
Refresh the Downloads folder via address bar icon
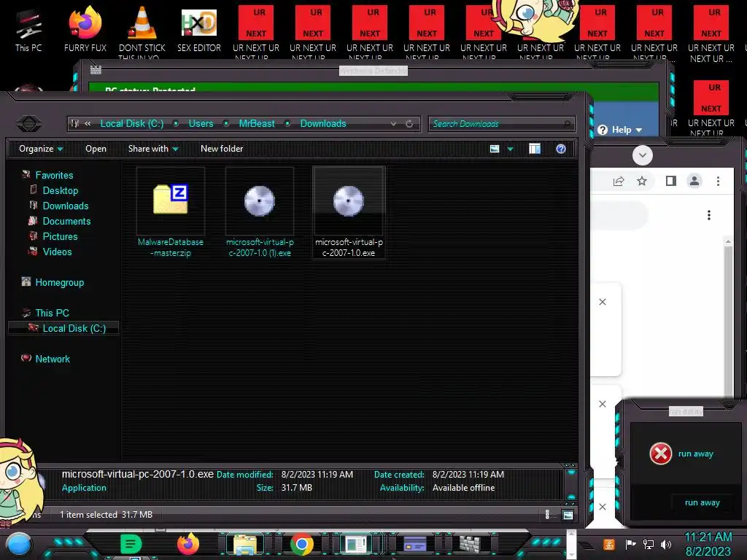(409, 124)
